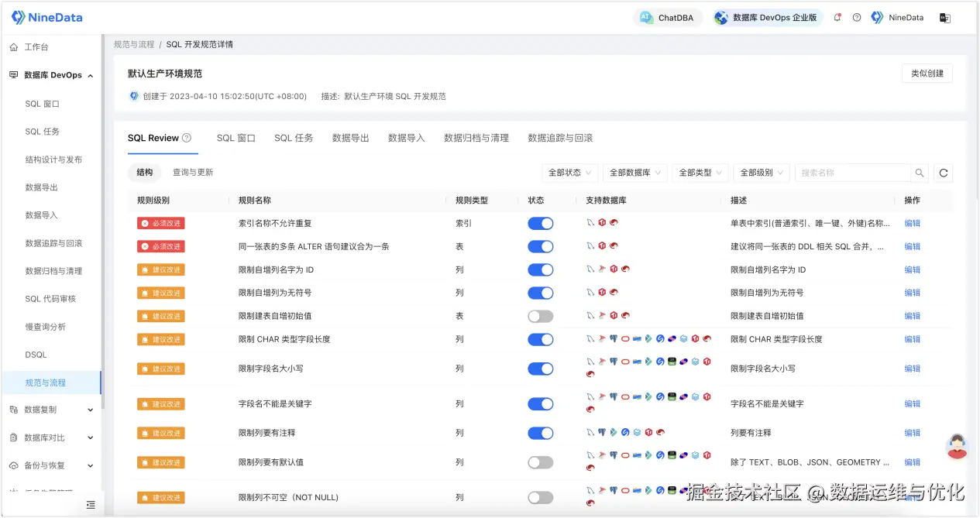Click the search magnifier icon button
Viewport: 980px width, 518px height.
click(x=920, y=173)
